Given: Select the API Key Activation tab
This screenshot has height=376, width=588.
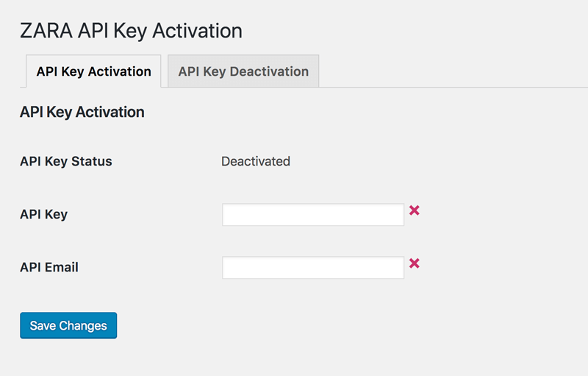Looking at the screenshot, I should coord(93,71).
